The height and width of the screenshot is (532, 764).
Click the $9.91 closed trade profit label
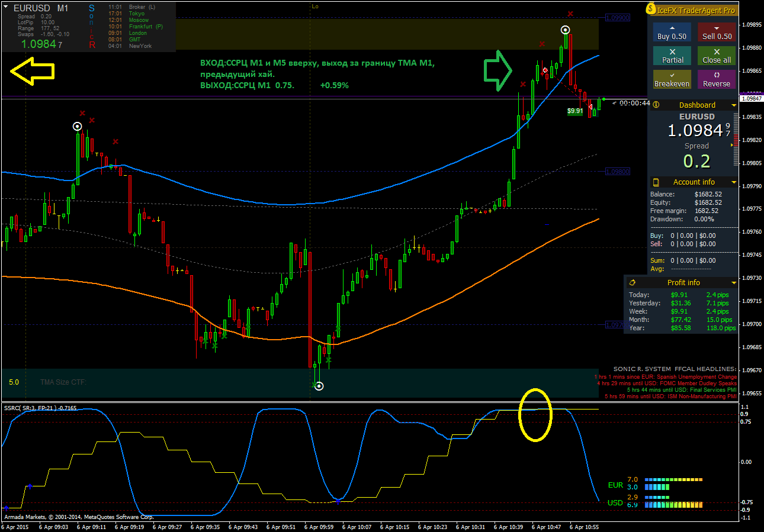coord(575,111)
